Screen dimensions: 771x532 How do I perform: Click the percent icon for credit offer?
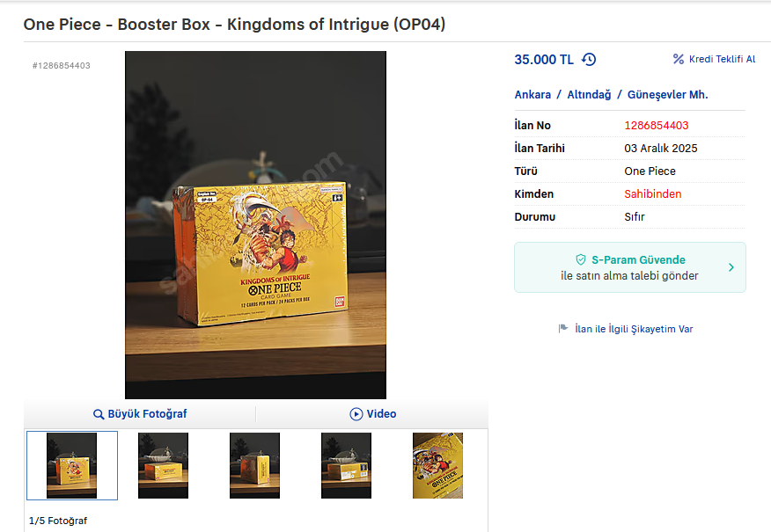[679, 59]
